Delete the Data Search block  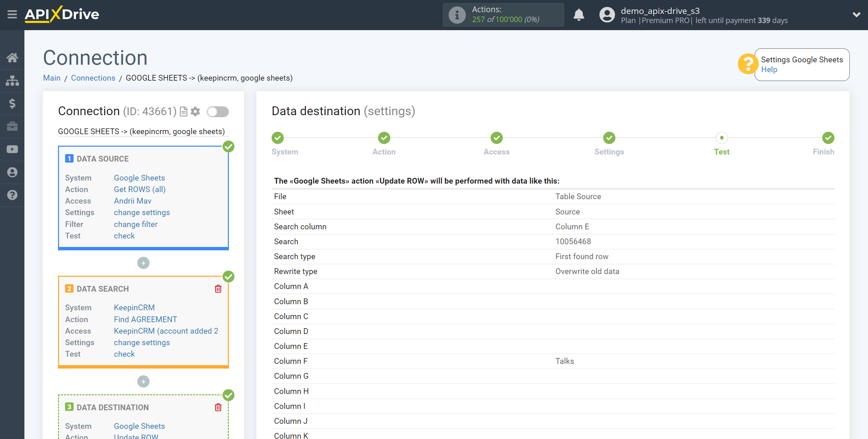pos(218,289)
